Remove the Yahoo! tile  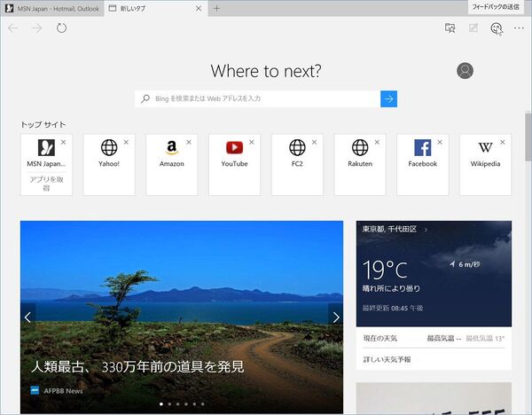pyautogui.click(x=126, y=142)
